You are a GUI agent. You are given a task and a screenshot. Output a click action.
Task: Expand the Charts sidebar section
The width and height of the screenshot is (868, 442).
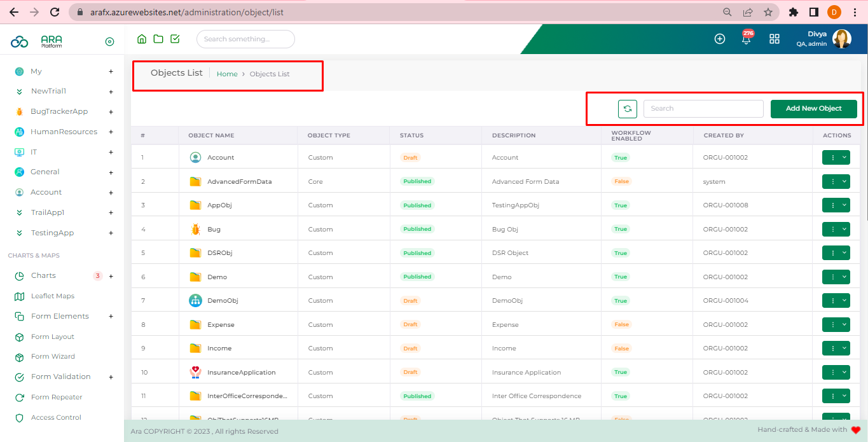[111, 276]
